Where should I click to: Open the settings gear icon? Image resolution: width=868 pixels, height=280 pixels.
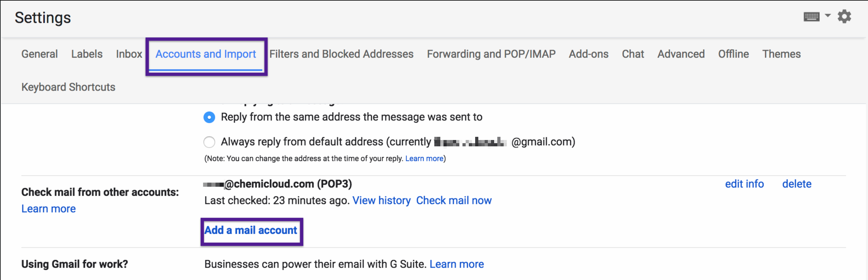844,16
